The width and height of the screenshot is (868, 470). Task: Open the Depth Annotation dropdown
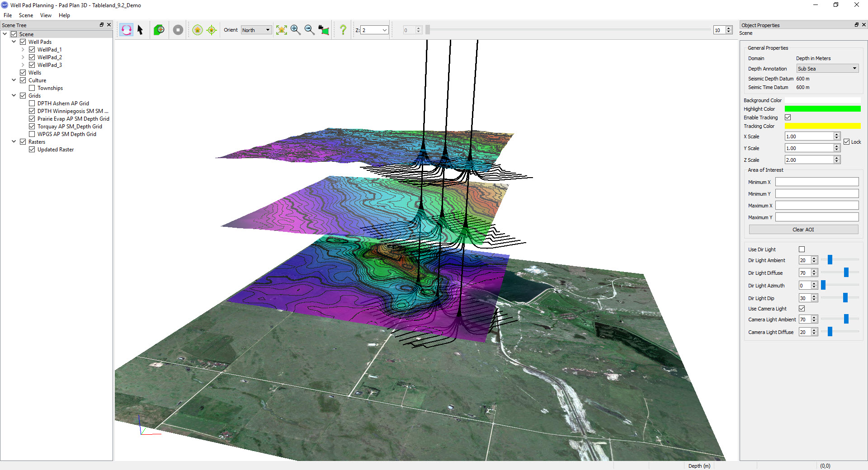click(827, 69)
